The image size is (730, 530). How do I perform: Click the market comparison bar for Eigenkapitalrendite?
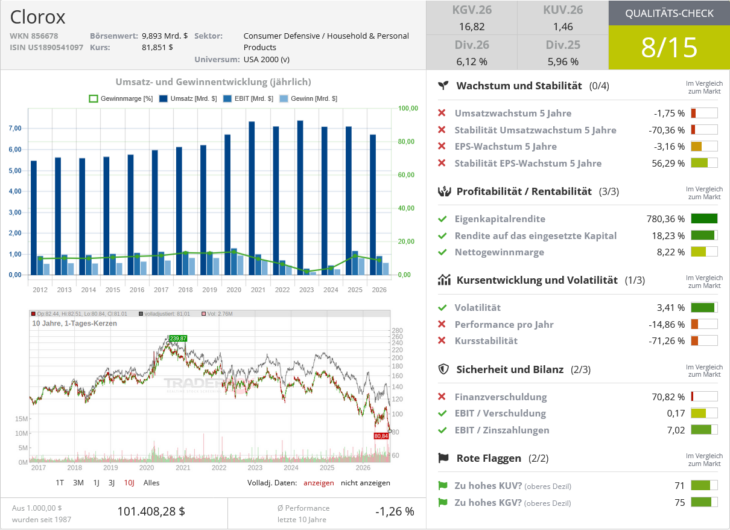[x=704, y=219]
